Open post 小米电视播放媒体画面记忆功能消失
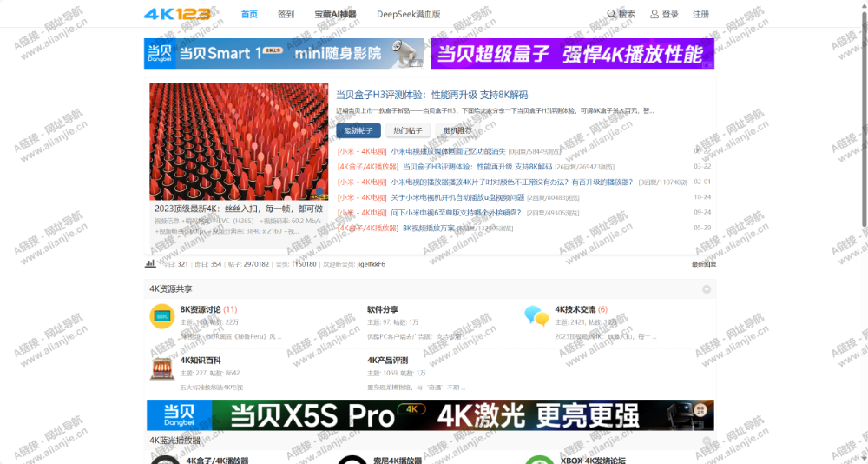 [449, 151]
